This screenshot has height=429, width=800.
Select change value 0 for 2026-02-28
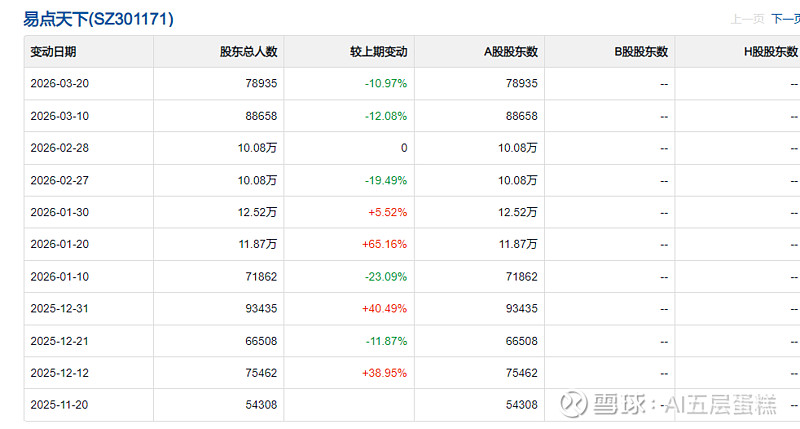coord(404,148)
